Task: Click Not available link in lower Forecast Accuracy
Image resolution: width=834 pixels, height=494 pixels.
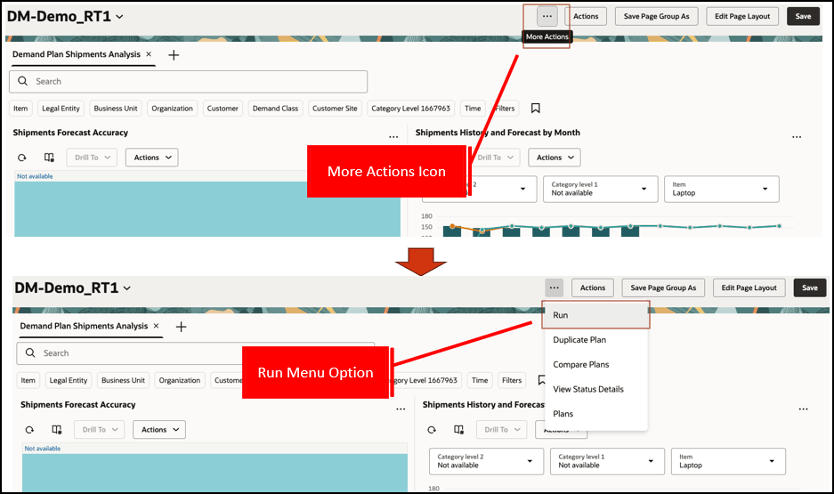Action: click(x=43, y=448)
